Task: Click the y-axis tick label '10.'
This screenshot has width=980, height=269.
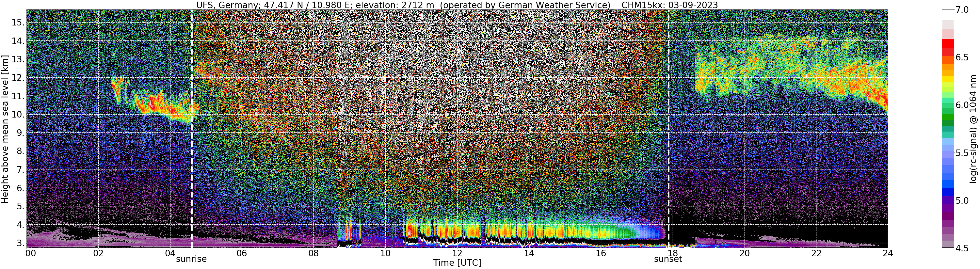Action: pos(18,115)
